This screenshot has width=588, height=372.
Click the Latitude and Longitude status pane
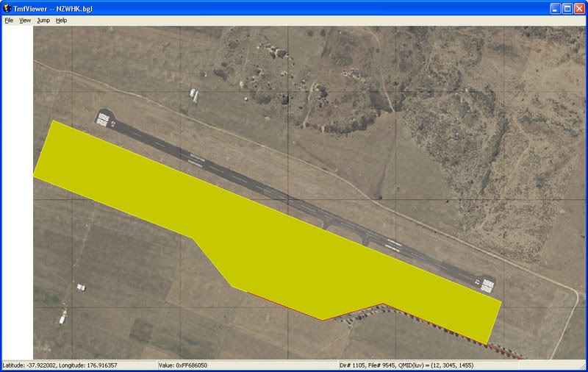tap(79, 365)
